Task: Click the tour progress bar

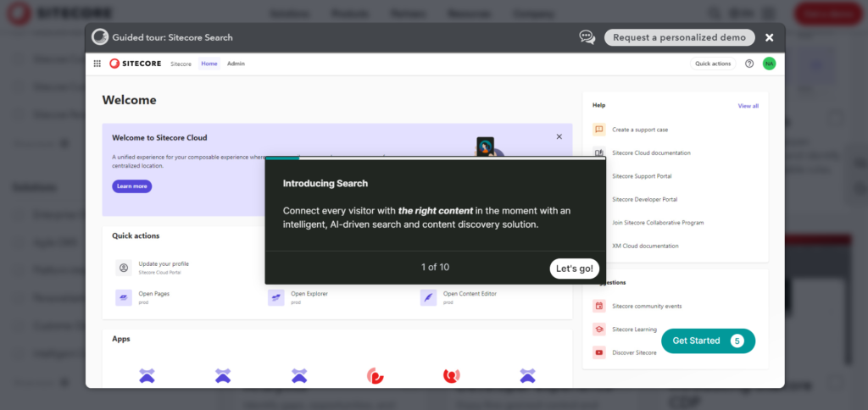Action: (x=435, y=158)
